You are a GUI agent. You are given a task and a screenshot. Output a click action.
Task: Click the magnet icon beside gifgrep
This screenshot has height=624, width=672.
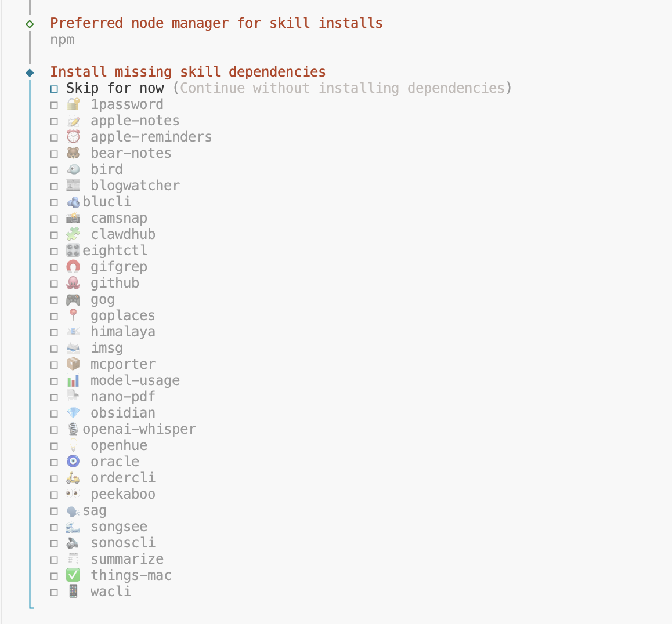click(73, 267)
